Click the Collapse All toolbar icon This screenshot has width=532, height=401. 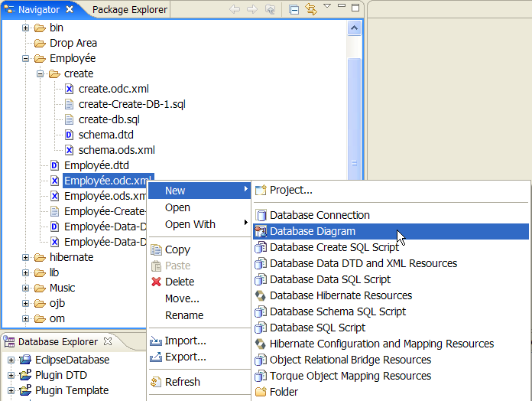tap(294, 9)
